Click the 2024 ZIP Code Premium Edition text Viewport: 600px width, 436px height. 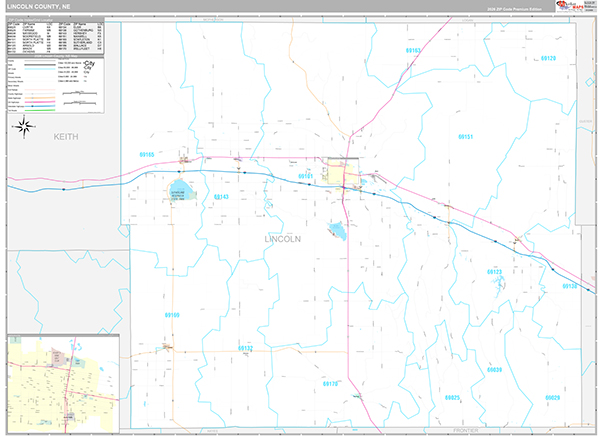pos(515,7)
